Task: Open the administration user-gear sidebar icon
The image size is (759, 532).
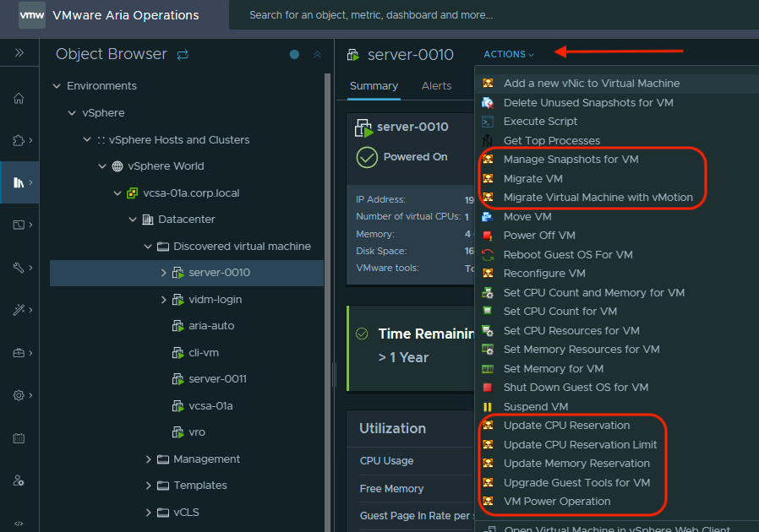Action: point(19,480)
